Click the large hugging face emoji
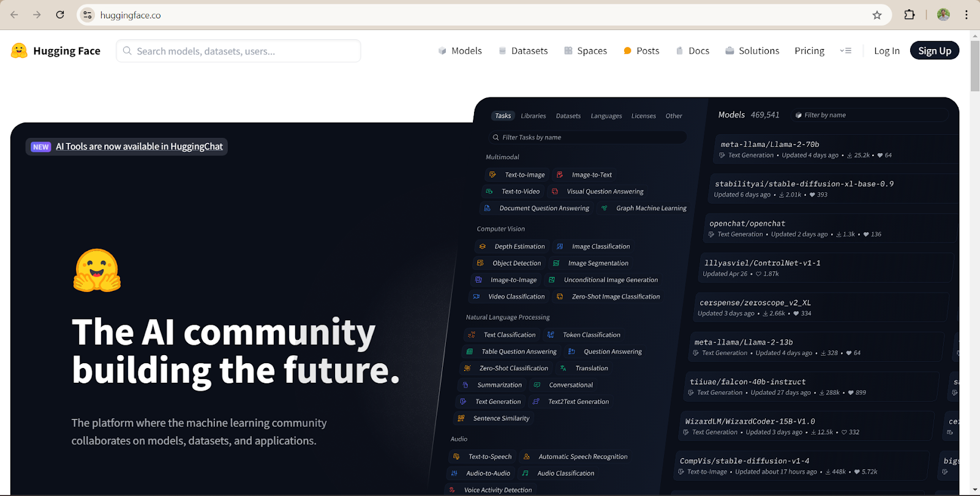The height and width of the screenshot is (496, 980). 97,270
